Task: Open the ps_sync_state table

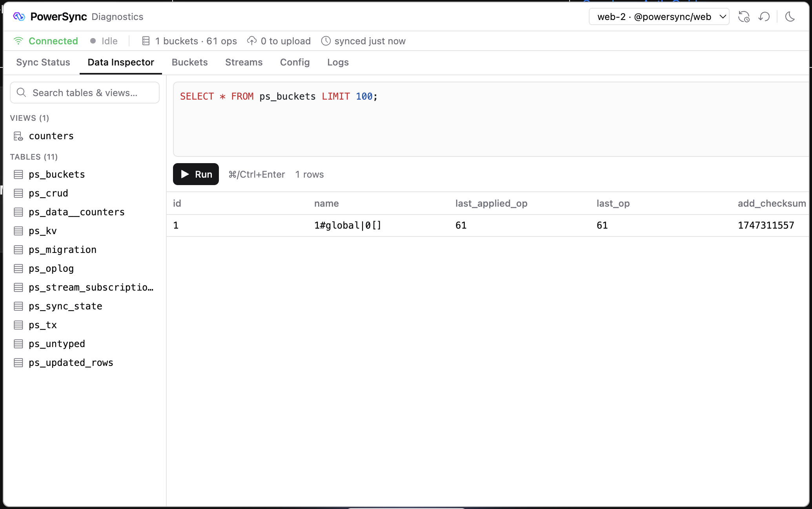Action: [x=85, y=306]
